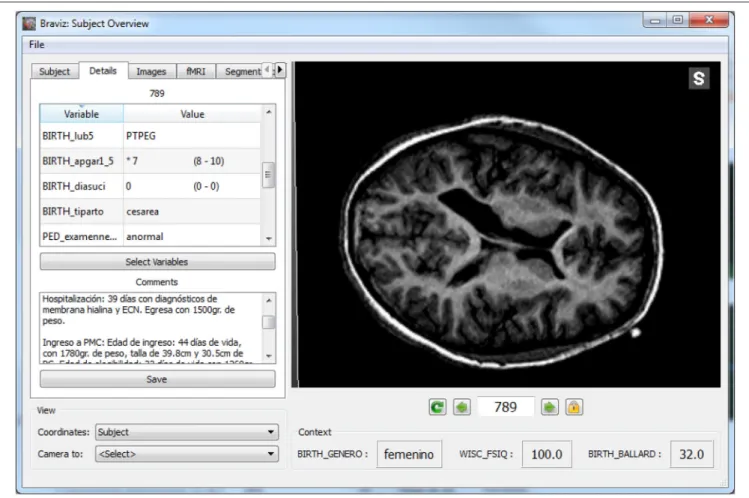Click the variables table scrollbar thumb
Screen dimensions: 749x498
pos(268,175)
